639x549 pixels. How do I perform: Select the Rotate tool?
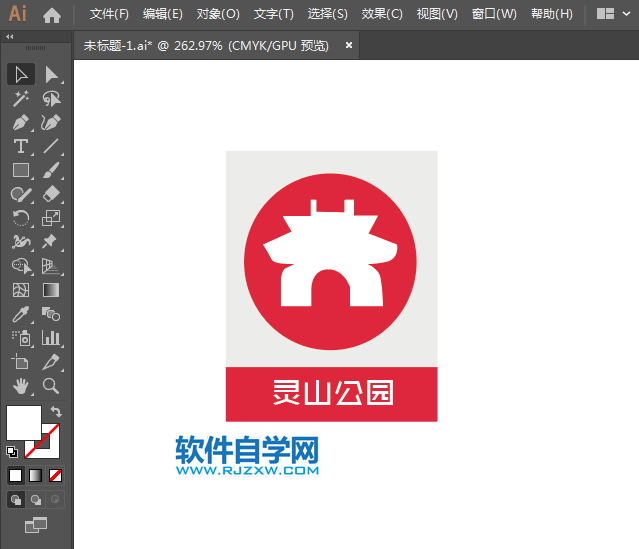tap(21, 218)
